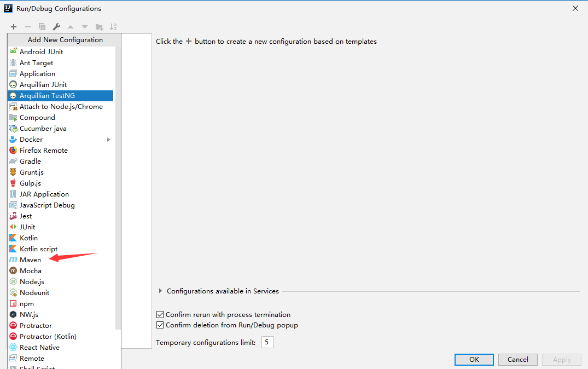This screenshot has width=588, height=369.
Task: Select JavaScript Debug entry
Action: (x=60, y=205)
